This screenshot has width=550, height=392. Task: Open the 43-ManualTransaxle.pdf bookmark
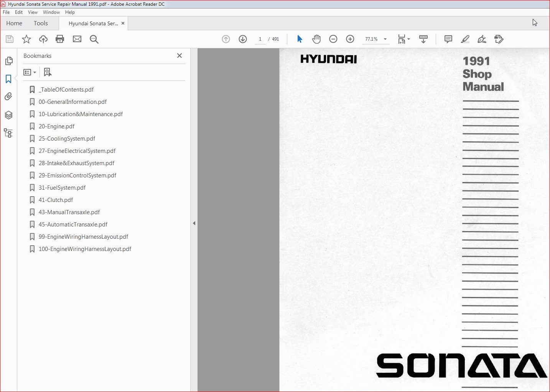(69, 212)
